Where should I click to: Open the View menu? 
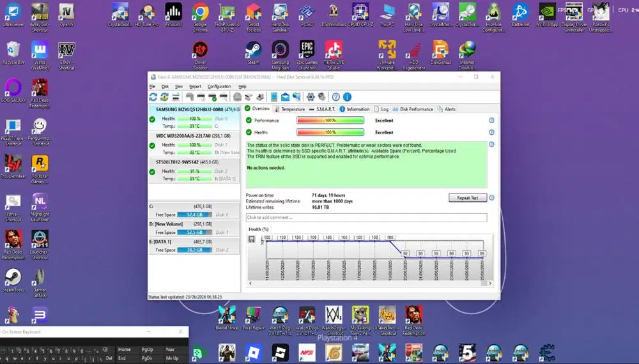179,86
